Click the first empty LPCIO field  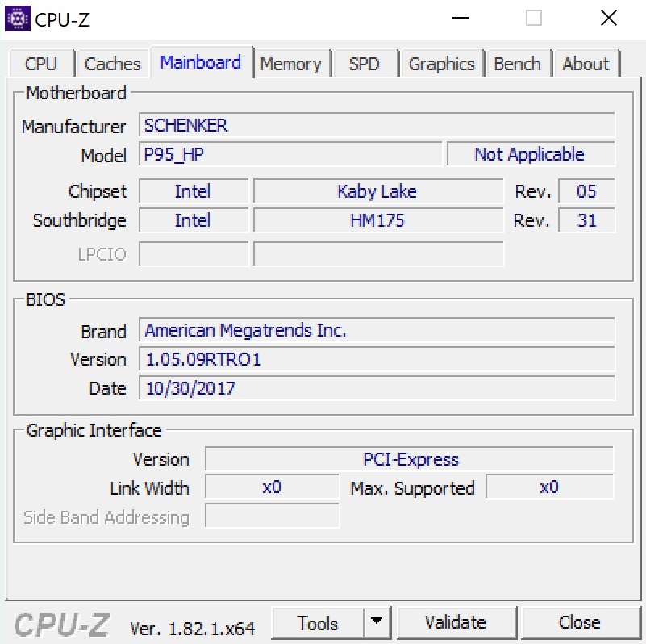click(194, 254)
